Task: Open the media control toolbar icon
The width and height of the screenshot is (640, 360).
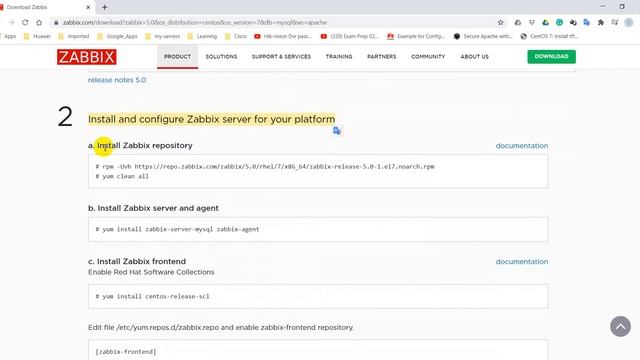Action: point(615,22)
